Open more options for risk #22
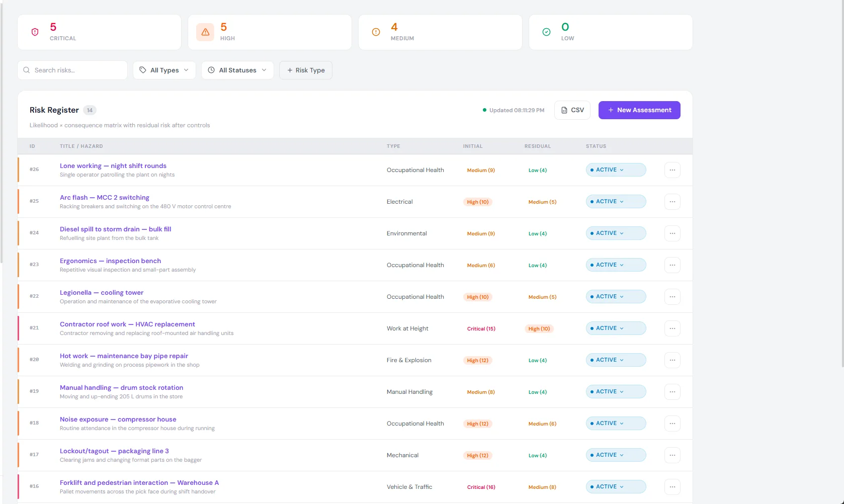844x504 pixels. pos(672,297)
